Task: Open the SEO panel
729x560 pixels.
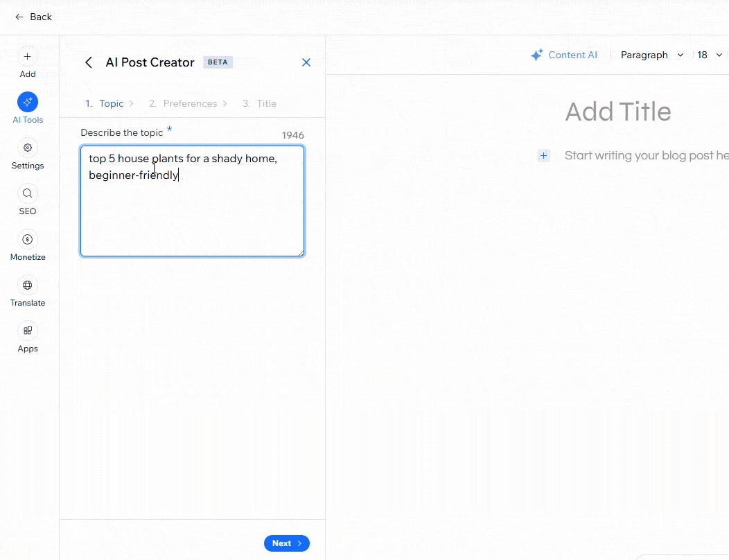Action: (x=27, y=200)
